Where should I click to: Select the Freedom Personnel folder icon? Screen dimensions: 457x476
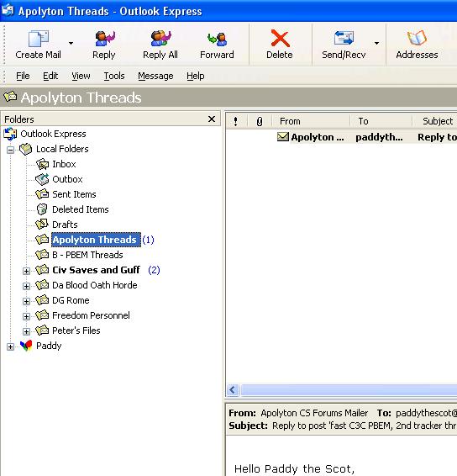click(x=42, y=315)
